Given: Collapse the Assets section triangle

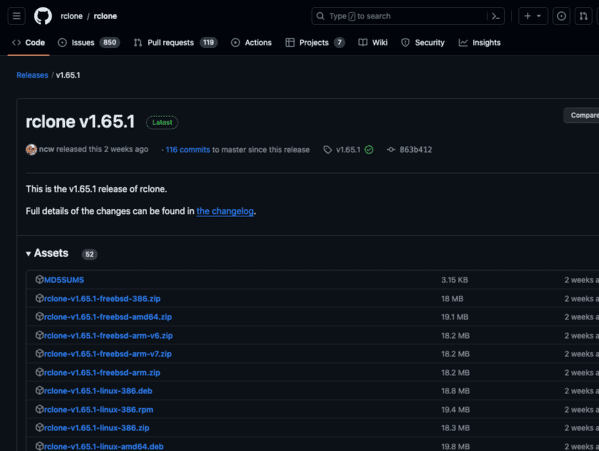Looking at the screenshot, I should [x=28, y=254].
